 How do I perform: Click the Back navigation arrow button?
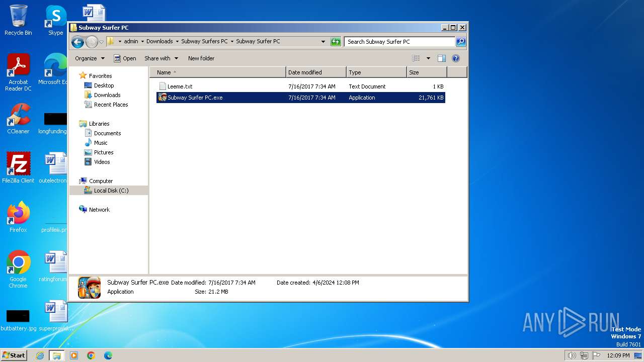pyautogui.click(x=77, y=42)
